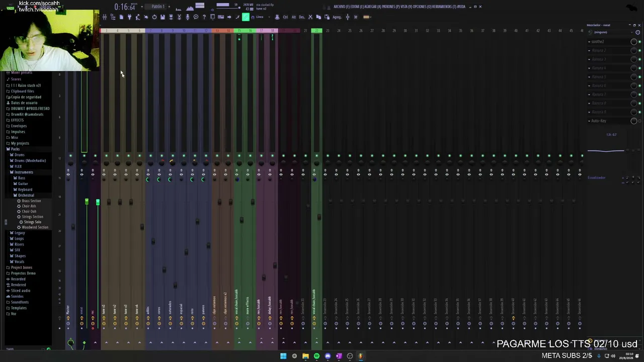Open the soothe2 slot dropdown arrow
The image size is (644, 362).
[x=589, y=42]
